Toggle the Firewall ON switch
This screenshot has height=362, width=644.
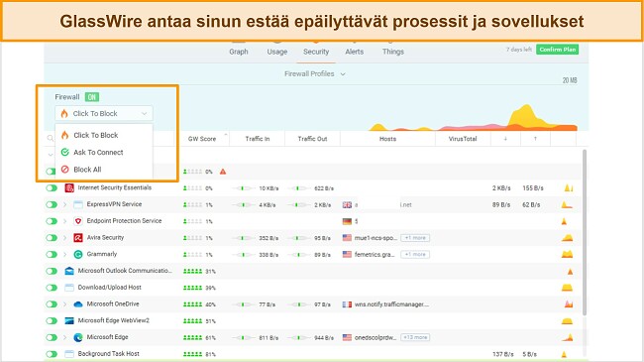92,97
